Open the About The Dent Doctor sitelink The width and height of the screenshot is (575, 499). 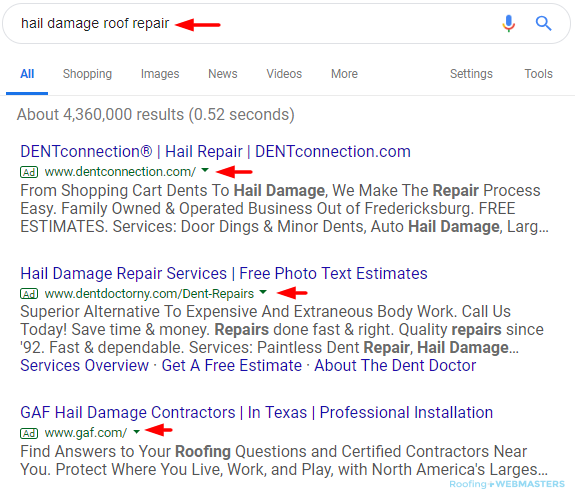(395, 366)
